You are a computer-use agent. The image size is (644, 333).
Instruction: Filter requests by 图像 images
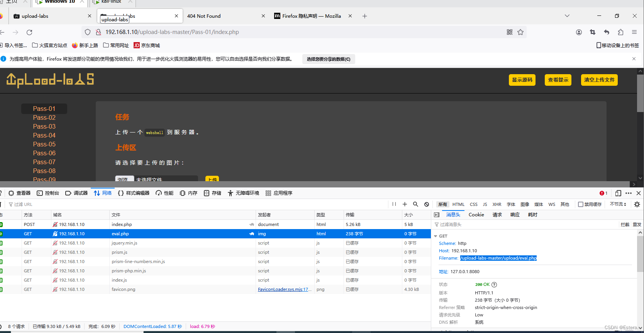coord(525,204)
